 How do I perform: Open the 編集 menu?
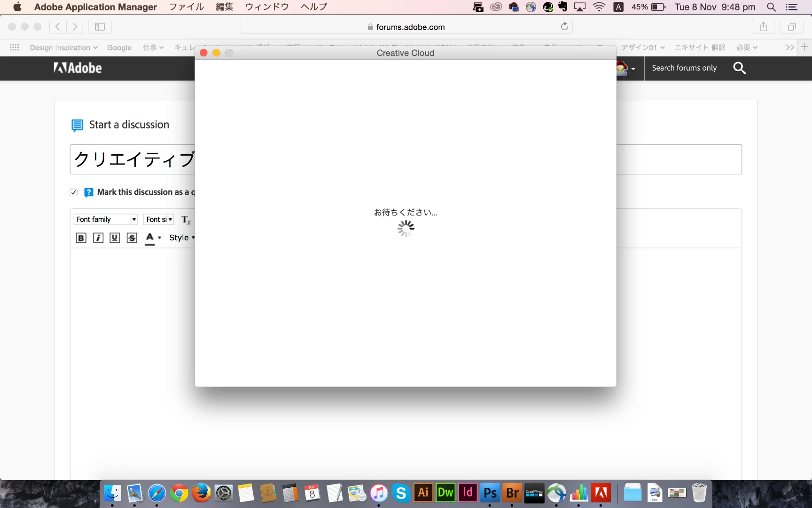pyautogui.click(x=225, y=7)
